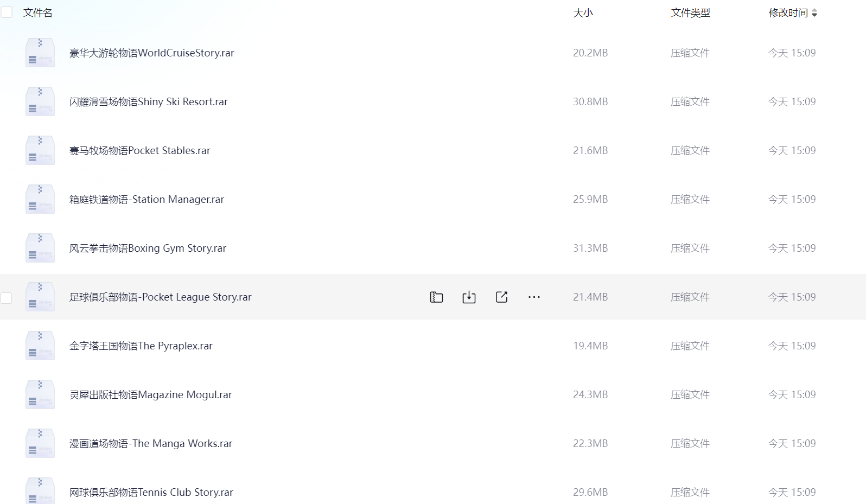Open the Boxing Gym Story.rar file name
The height and width of the screenshot is (504, 866).
(148, 248)
